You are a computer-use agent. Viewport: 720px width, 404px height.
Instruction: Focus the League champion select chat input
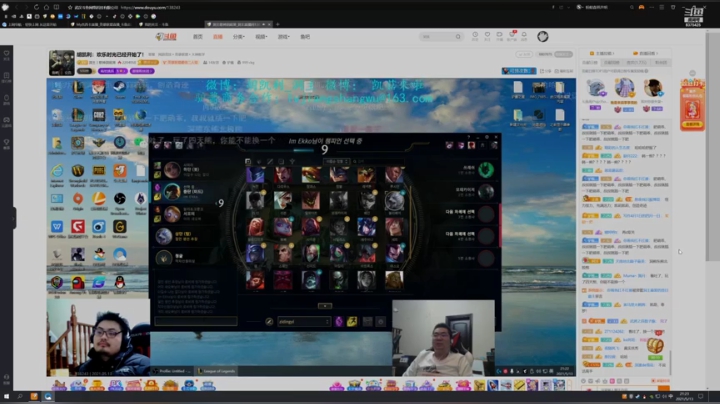[x=196, y=321]
